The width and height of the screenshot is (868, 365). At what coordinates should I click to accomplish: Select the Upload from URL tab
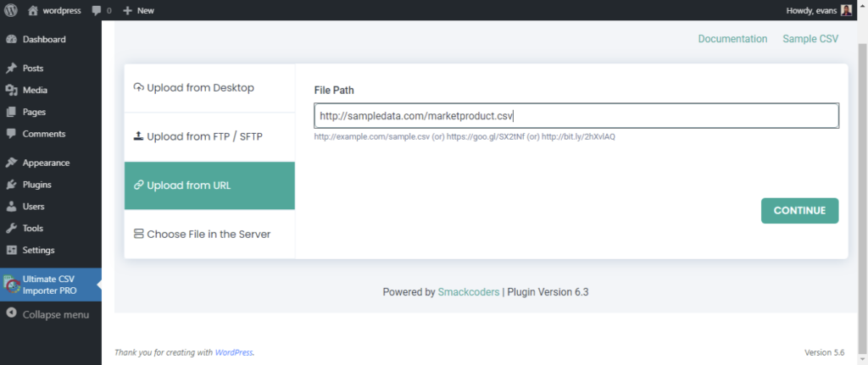209,185
